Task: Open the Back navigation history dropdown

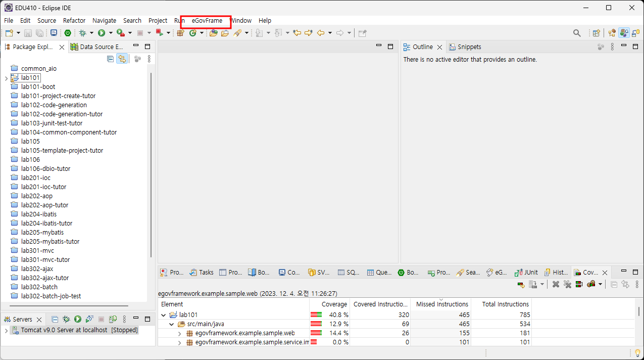Action: click(330, 33)
